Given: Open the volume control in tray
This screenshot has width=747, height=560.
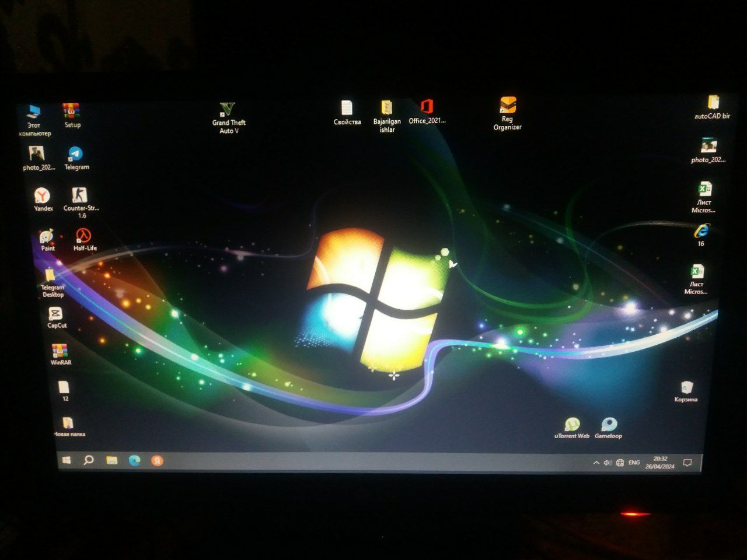Looking at the screenshot, I should pyautogui.click(x=608, y=463).
